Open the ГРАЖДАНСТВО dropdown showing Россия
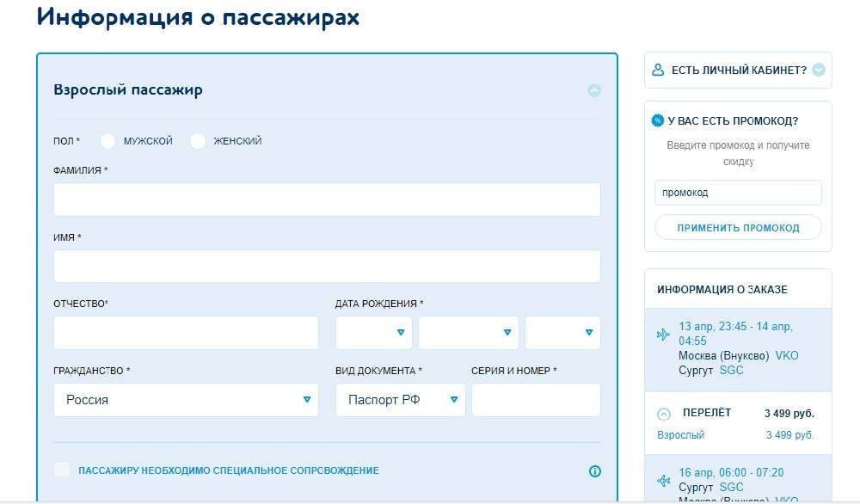Image resolution: width=860 pixels, height=504 pixels. point(186,400)
